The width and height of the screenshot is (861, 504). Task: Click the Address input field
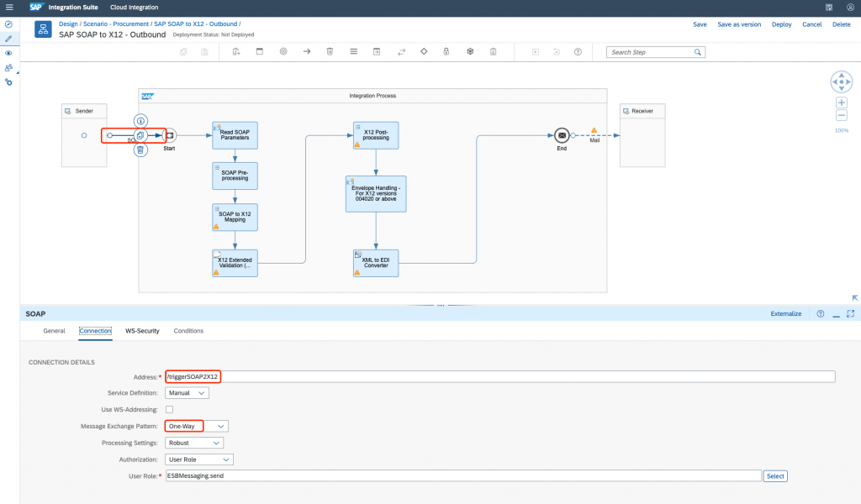(500, 377)
